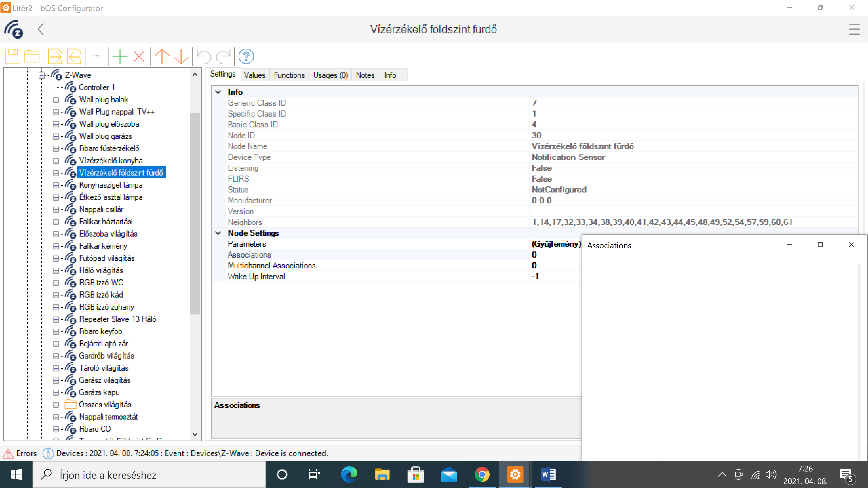Click the open folder toolbar icon

point(32,56)
